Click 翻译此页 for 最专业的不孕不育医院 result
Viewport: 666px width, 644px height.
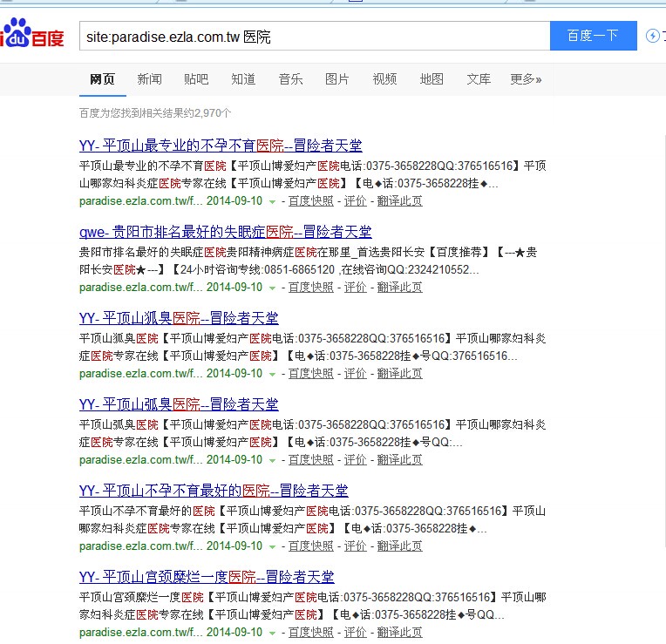pos(399,200)
